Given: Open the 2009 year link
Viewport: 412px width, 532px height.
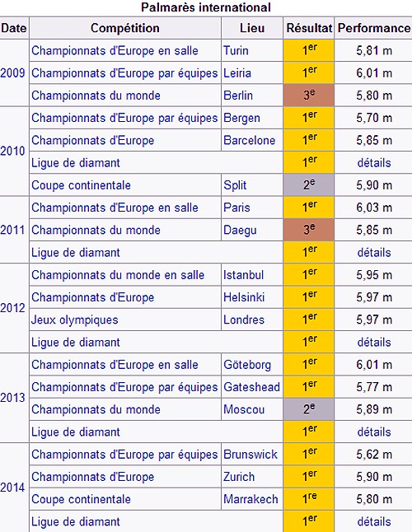Looking at the screenshot, I should click(x=12, y=73).
